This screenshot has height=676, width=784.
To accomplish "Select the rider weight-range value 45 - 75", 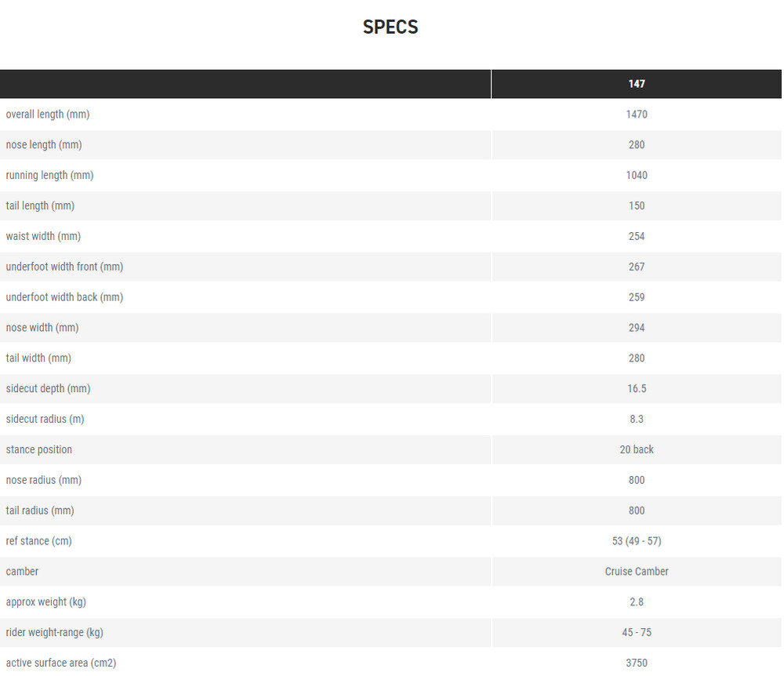I will pyautogui.click(x=637, y=633).
